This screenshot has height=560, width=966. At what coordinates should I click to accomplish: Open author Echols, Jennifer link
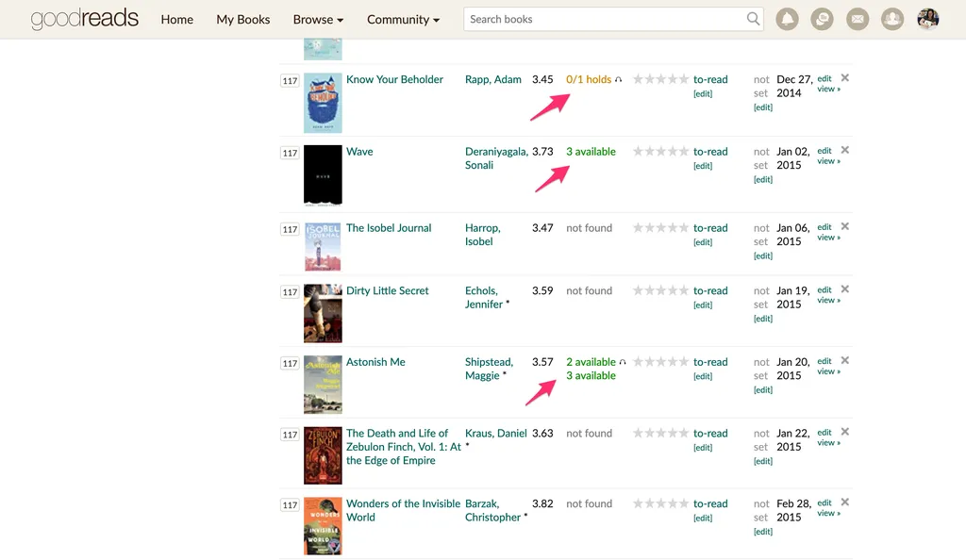[484, 297]
